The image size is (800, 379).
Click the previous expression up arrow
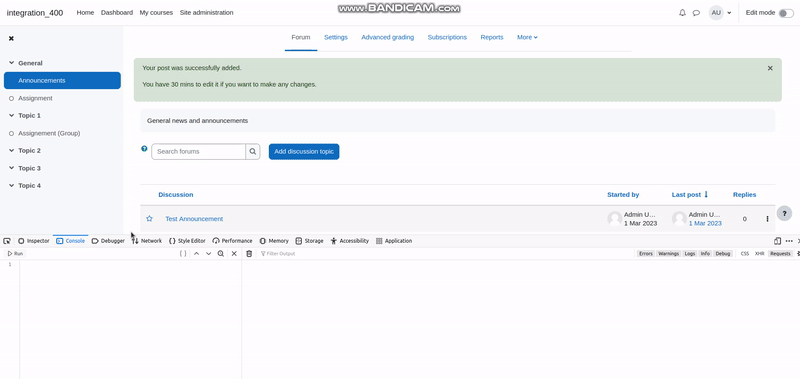pyautogui.click(x=196, y=254)
